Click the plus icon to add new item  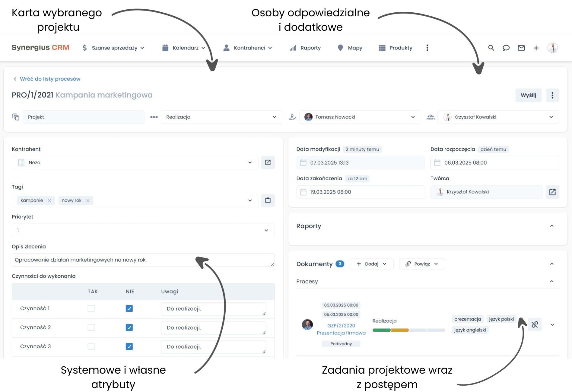click(x=536, y=48)
